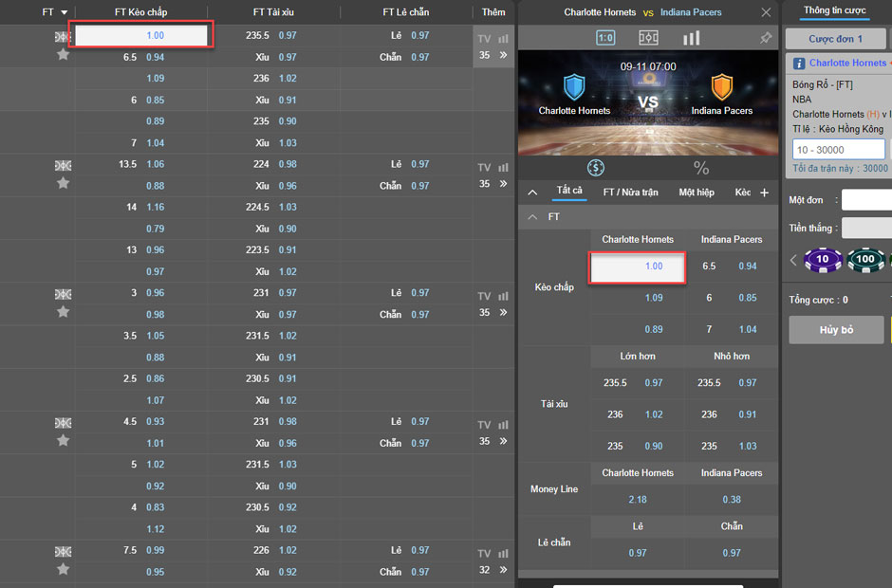Expand more markets arrow for 4.5 handicap match

[x=504, y=441]
